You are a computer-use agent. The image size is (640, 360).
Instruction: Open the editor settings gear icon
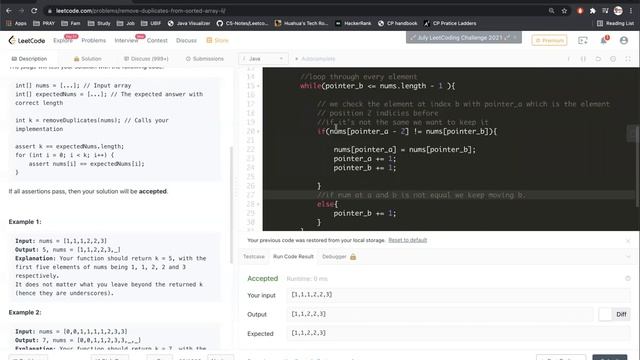click(613, 59)
